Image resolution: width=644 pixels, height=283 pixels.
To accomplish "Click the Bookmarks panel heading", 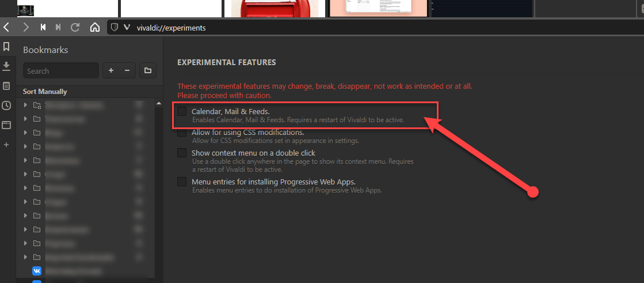I will (45, 50).
